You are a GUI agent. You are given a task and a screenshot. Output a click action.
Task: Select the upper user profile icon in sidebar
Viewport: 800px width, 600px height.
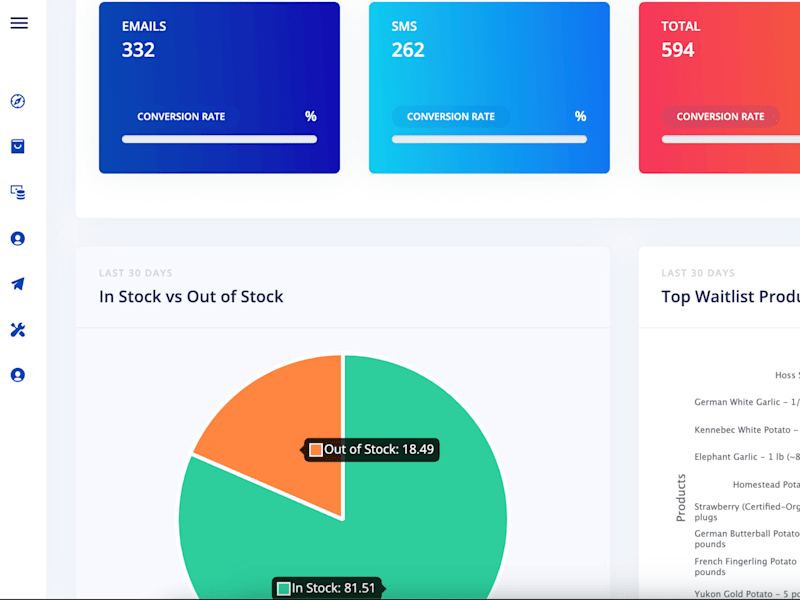18,238
